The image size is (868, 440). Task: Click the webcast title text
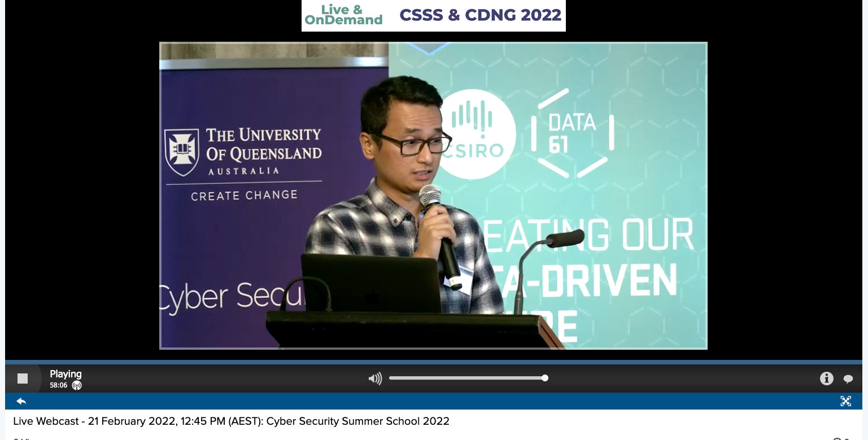(231, 421)
